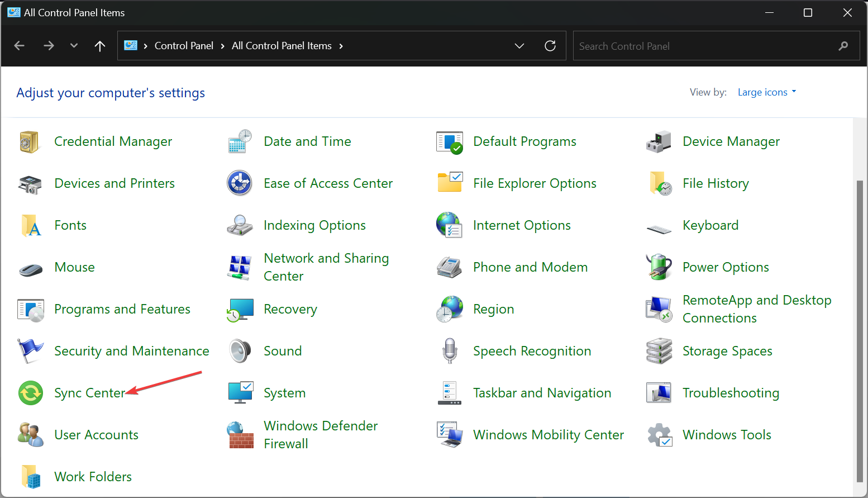
Task: Click the vertical scrollbar thumb
Action: click(860, 330)
